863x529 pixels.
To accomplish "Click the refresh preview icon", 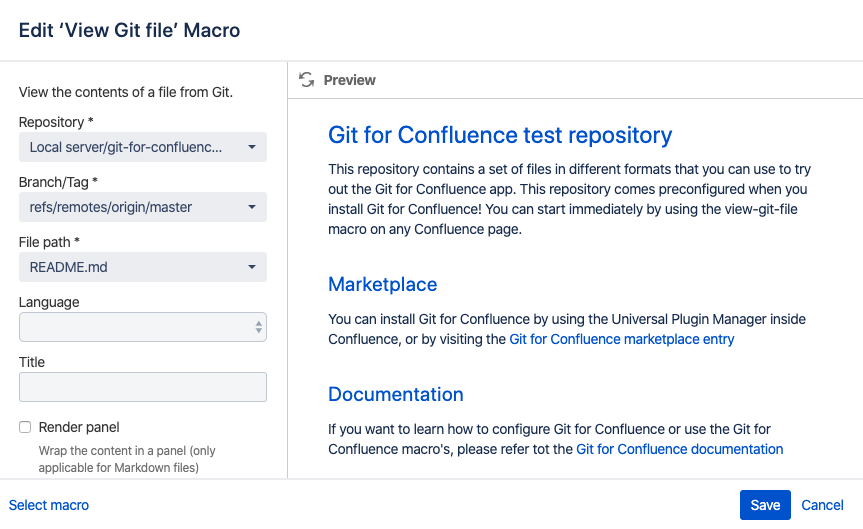I will (x=306, y=80).
